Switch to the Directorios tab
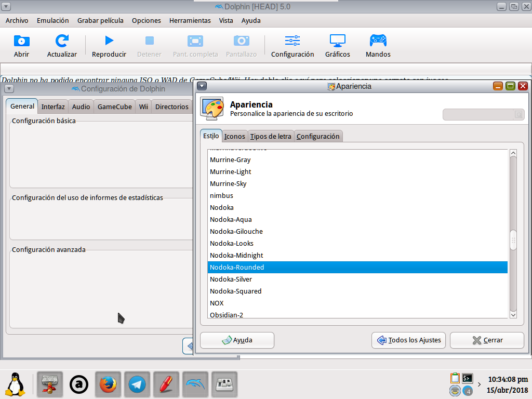 (x=171, y=107)
